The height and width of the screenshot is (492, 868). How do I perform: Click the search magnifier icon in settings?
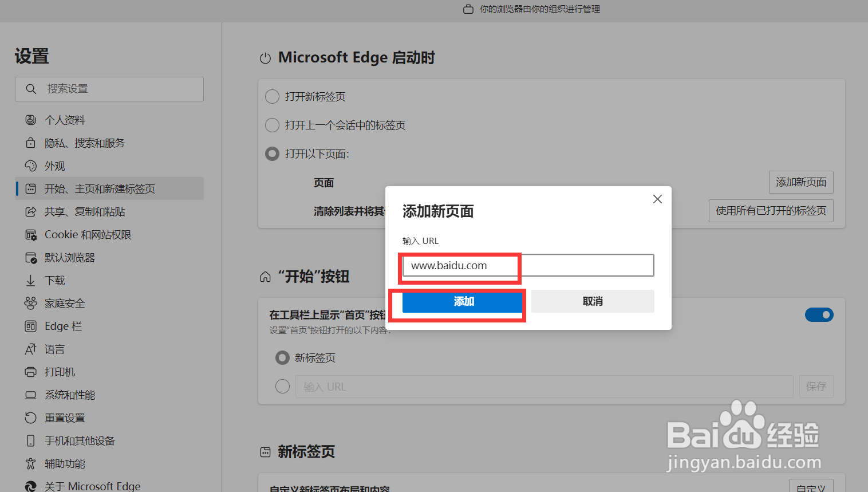pos(31,89)
